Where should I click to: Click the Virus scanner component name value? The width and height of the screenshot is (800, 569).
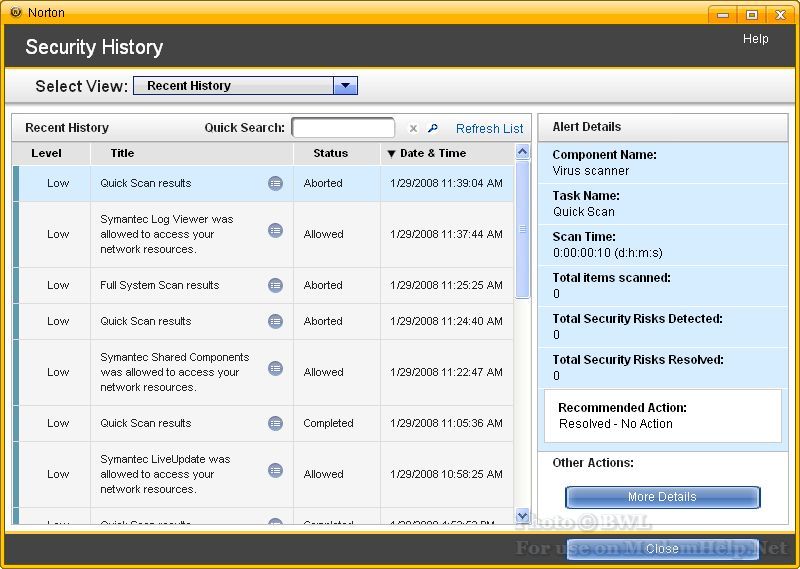tap(591, 171)
